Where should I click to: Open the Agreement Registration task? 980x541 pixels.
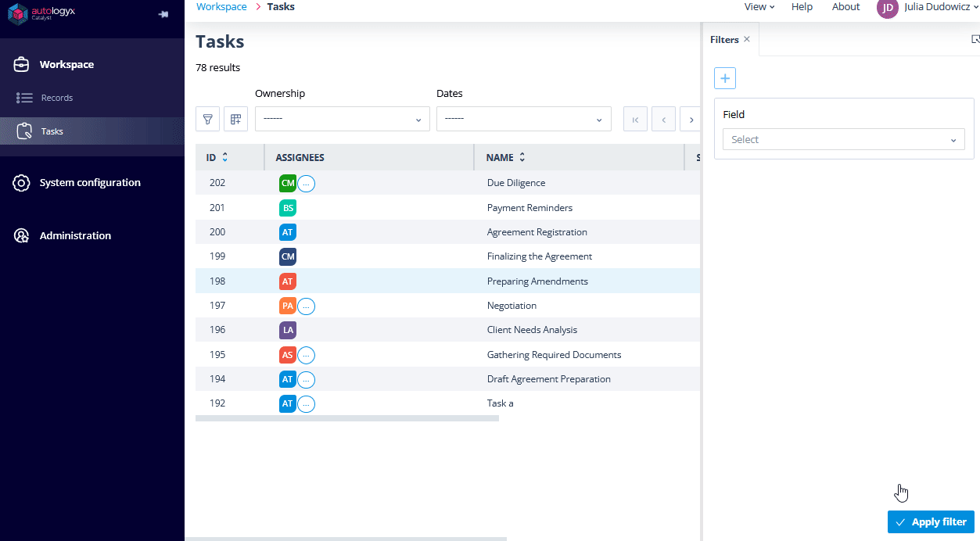[537, 232]
